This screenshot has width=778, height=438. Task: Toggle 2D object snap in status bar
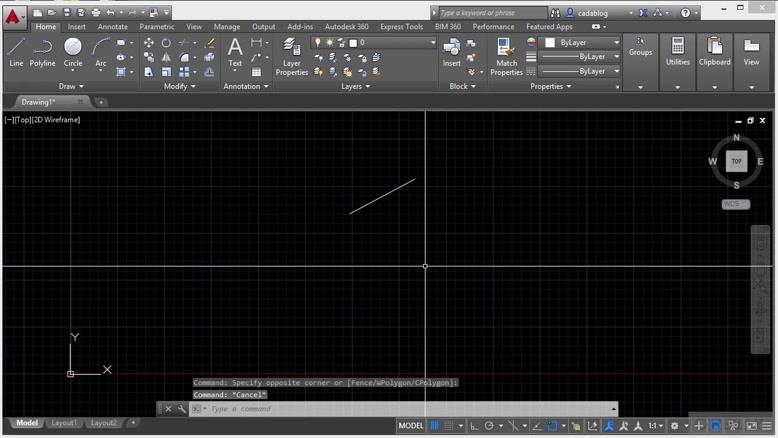pos(552,426)
